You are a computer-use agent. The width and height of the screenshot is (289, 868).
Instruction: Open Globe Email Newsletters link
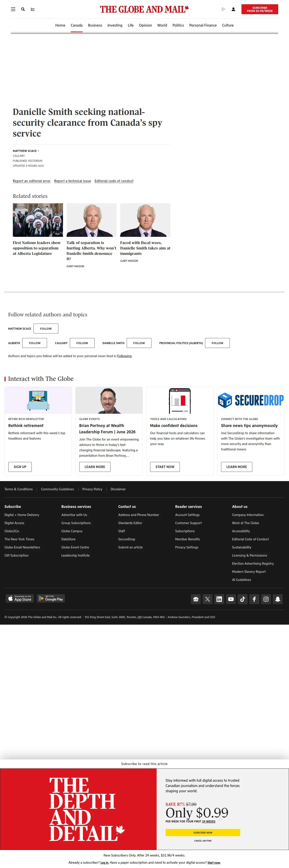22,547
